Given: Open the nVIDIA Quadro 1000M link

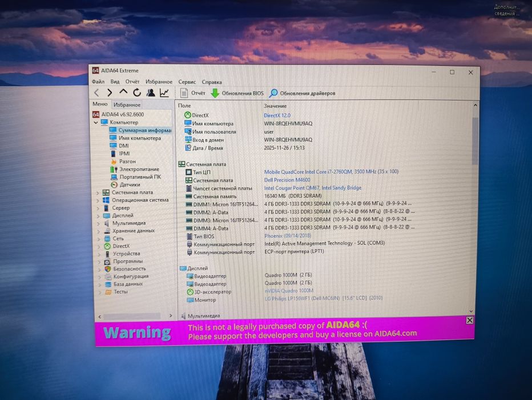Looking at the screenshot, I should click(x=289, y=291).
